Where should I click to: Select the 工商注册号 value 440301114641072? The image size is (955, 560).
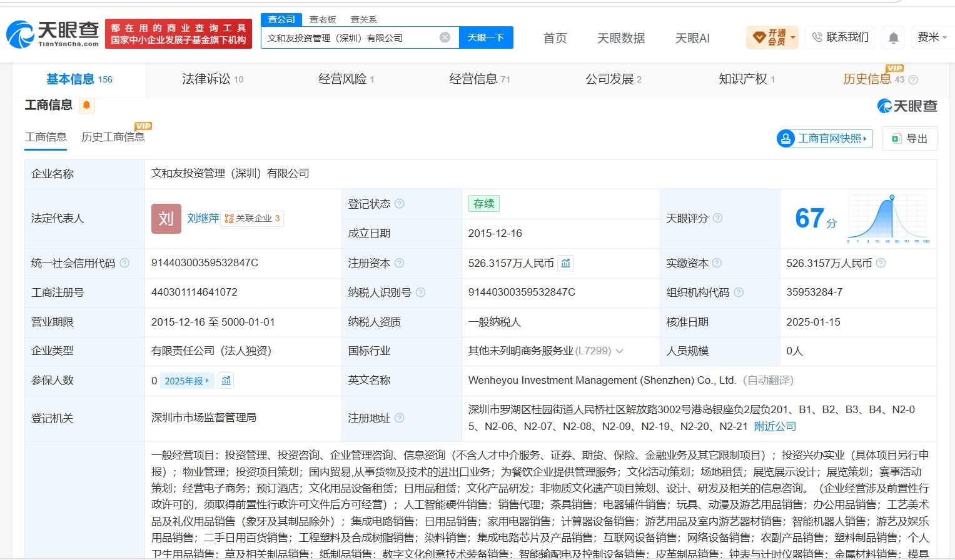pyautogui.click(x=194, y=292)
